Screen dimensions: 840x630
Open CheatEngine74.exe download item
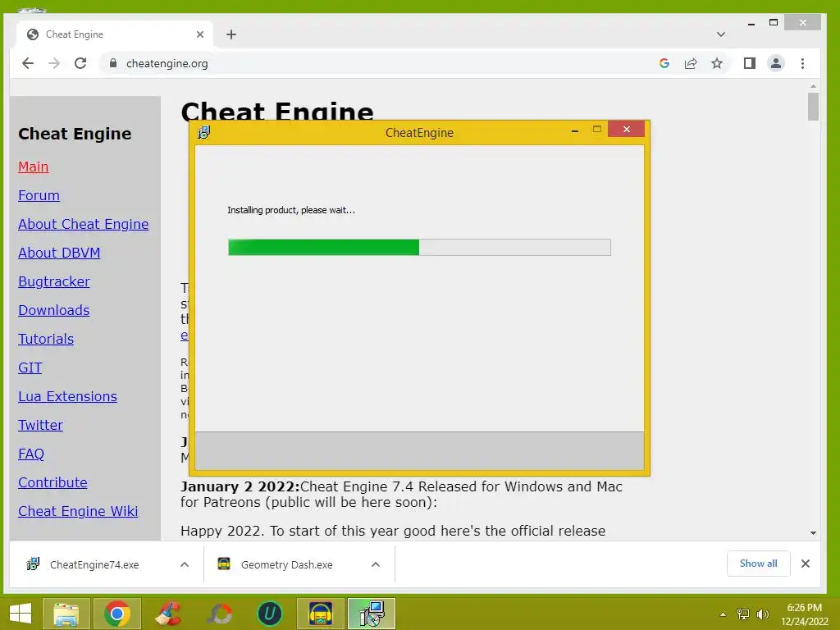[94, 564]
